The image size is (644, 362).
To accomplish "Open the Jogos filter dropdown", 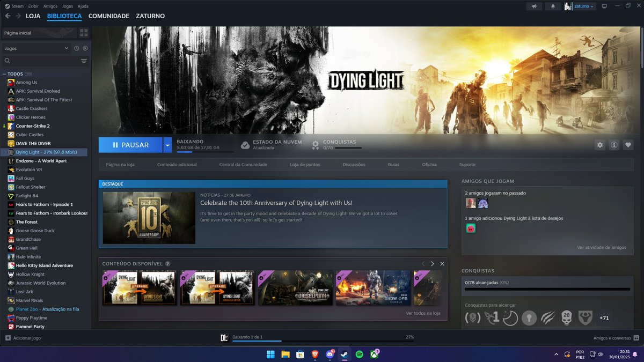I will point(36,48).
